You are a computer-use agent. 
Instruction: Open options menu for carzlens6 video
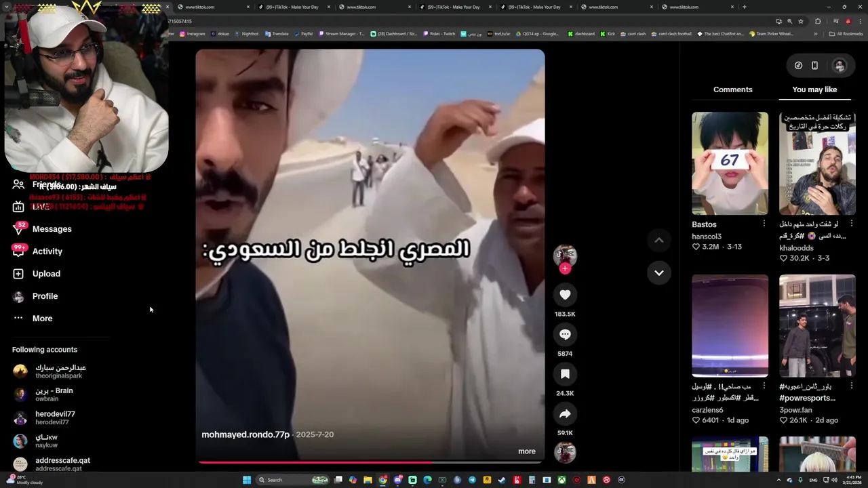click(764, 386)
